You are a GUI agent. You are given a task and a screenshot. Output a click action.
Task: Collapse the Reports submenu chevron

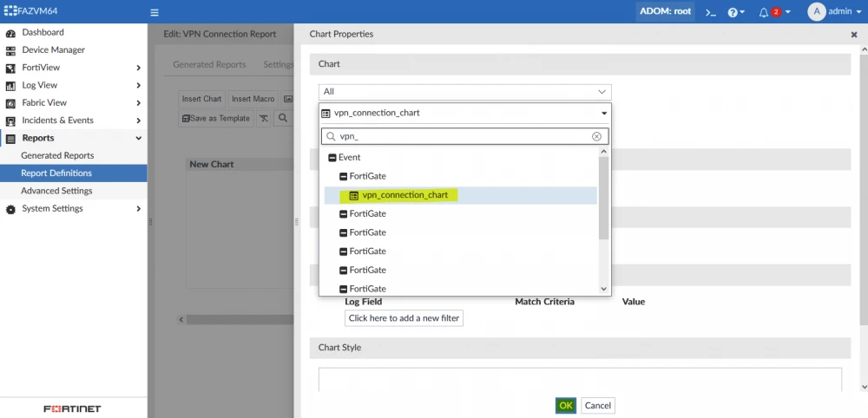click(x=138, y=138)
